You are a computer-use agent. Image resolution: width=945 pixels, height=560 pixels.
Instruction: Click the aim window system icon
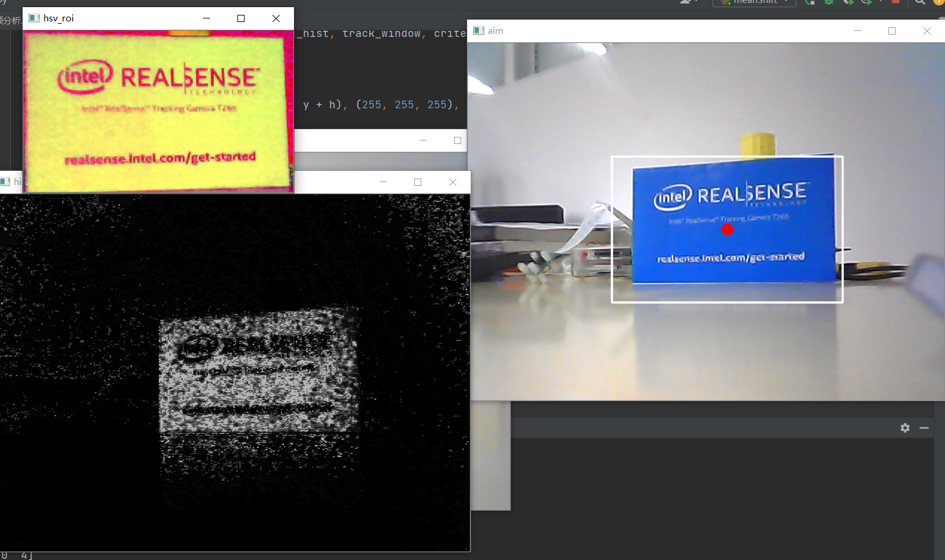[x=478, y=30]
